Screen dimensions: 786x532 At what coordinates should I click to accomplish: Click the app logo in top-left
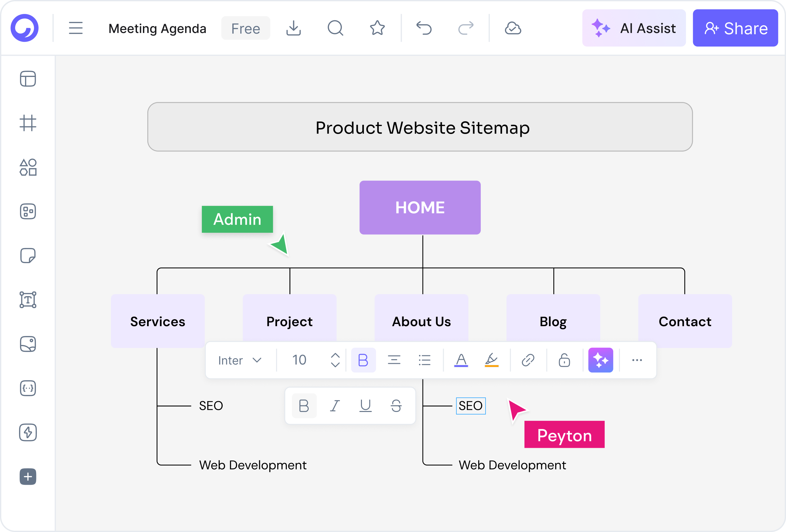click(x=25, y=28)
